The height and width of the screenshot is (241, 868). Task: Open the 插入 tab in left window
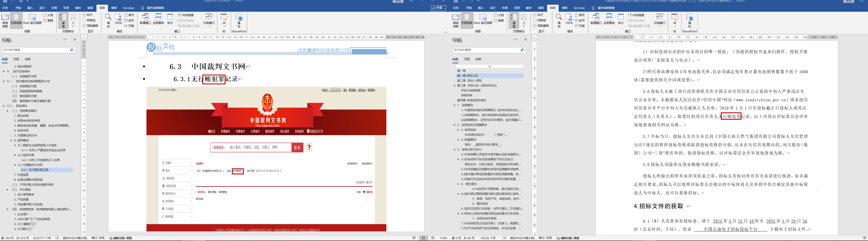(x=30, y=8)
